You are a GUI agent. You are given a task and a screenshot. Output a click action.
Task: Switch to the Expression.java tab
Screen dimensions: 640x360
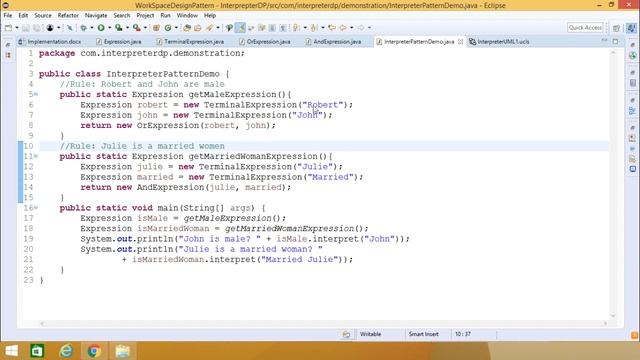click(x=119, y=42)
